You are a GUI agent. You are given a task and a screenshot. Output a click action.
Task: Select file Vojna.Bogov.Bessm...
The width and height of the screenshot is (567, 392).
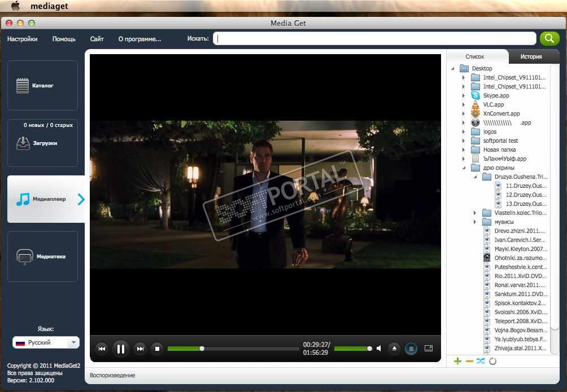pyautogui.click(x=521, y=330)
